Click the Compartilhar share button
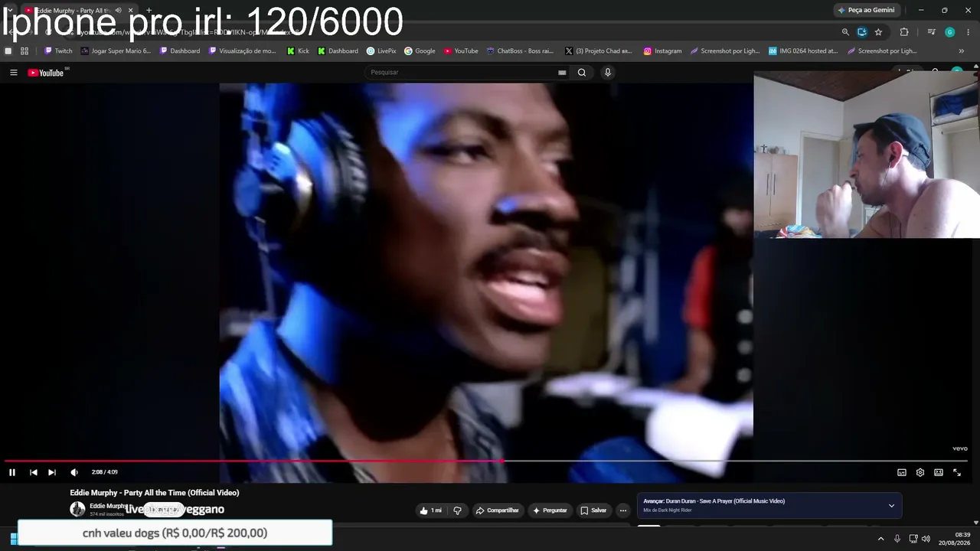The height and width of the screenshot is (551, 980). 497,510
